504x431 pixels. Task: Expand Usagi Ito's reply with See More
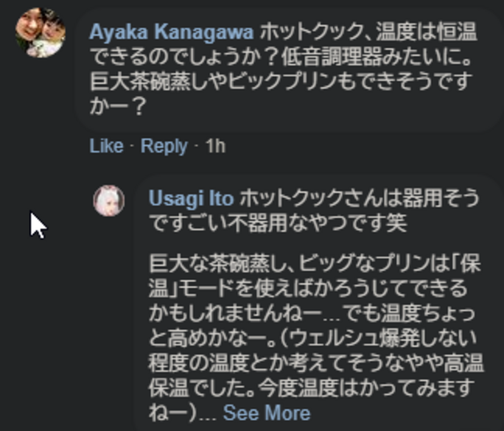point(267,413)
